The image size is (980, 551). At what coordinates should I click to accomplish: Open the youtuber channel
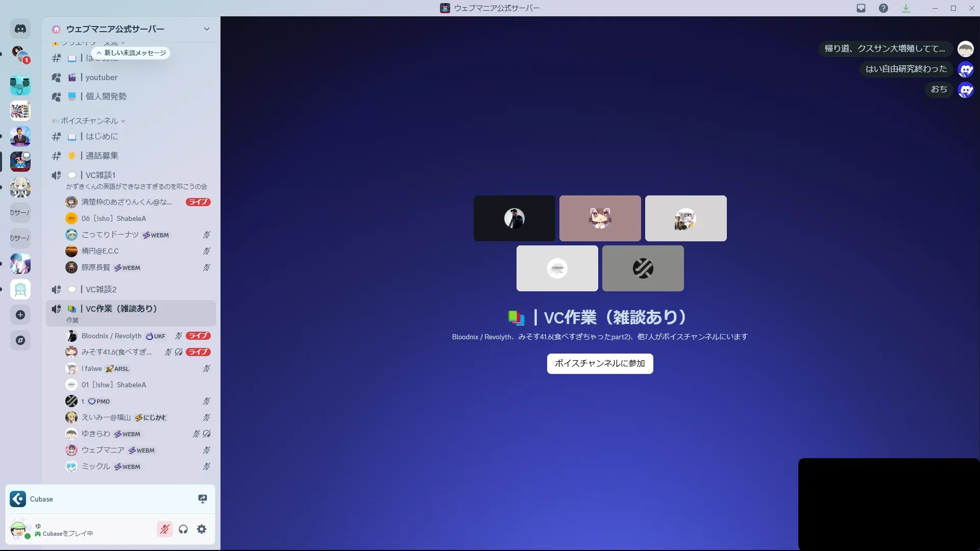101,78
